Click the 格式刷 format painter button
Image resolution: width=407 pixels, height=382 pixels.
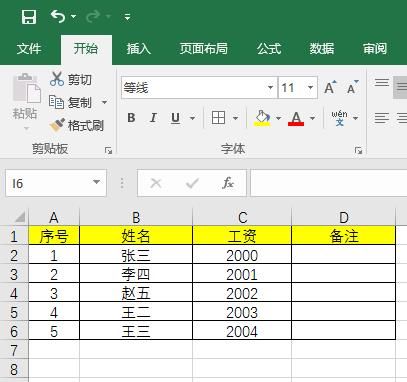[77, 125]
